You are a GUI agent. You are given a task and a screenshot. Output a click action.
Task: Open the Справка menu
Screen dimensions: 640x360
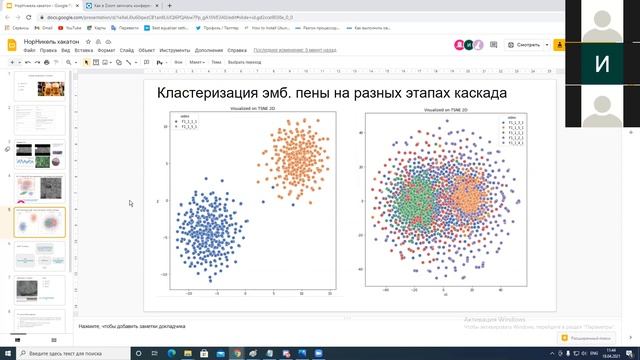pos(237,50)
